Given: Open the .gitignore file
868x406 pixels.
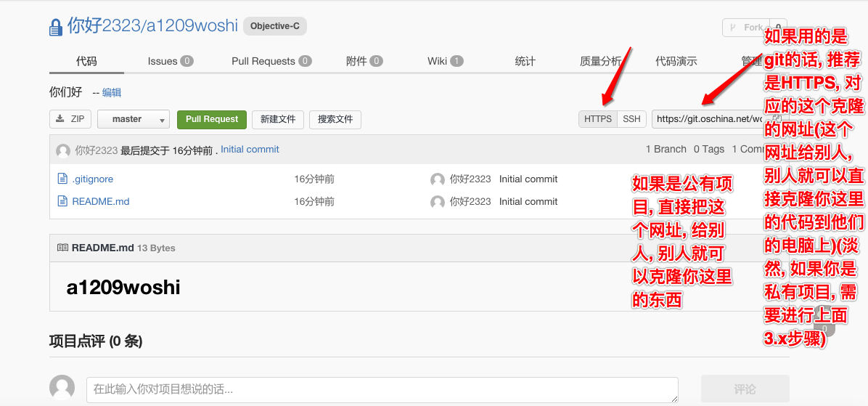Looking at the screenshot, I should click(x=92, y=179).
